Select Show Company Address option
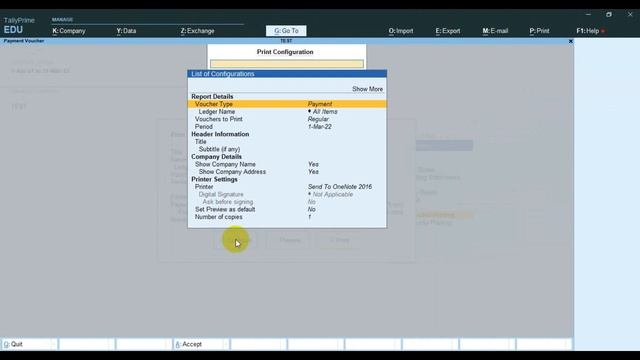The height and width of the screenshot is (360, 640). [287, 172]
